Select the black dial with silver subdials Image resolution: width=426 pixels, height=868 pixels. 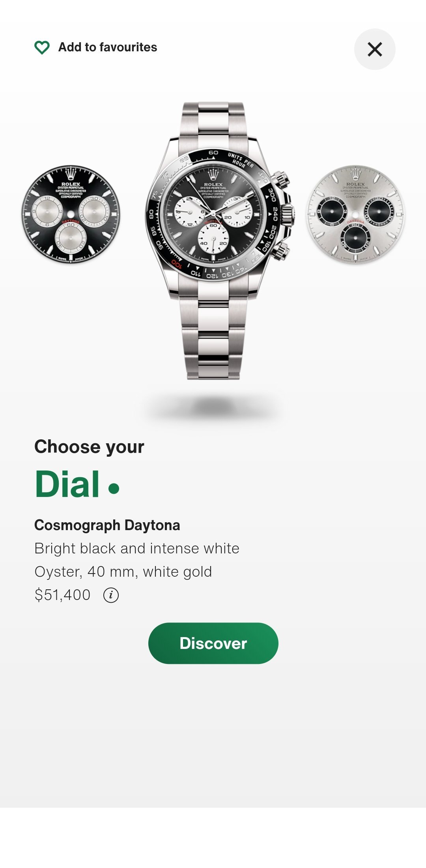coord(71,214)
